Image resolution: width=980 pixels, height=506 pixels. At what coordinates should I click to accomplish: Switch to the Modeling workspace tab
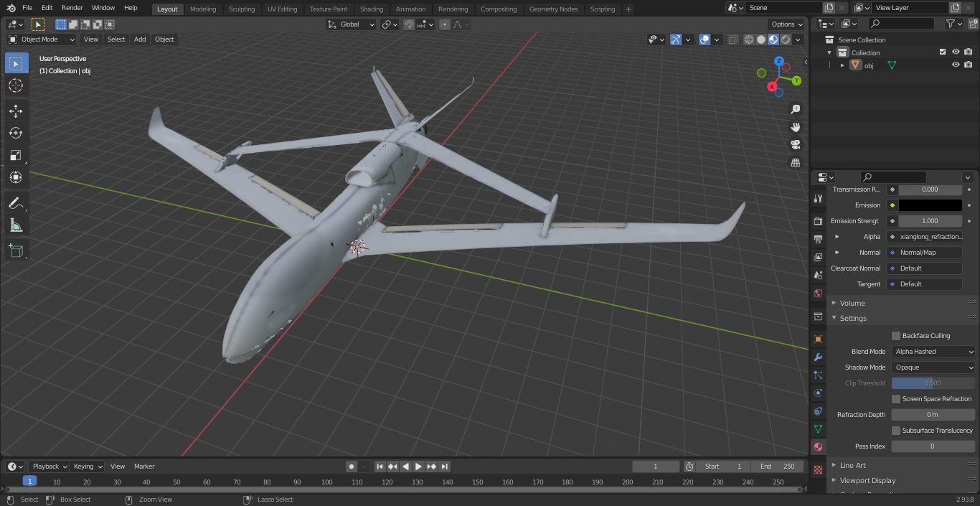pos(203,9)
